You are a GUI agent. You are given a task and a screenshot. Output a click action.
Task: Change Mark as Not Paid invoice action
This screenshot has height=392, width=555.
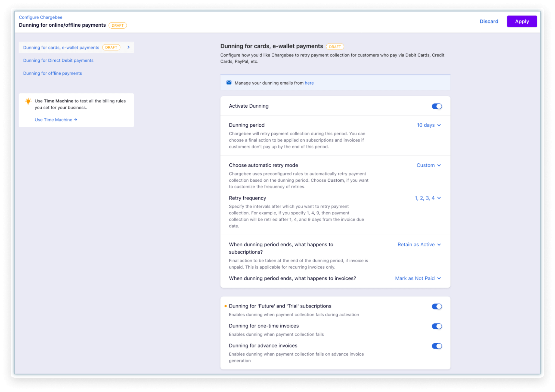pos(418,278)
